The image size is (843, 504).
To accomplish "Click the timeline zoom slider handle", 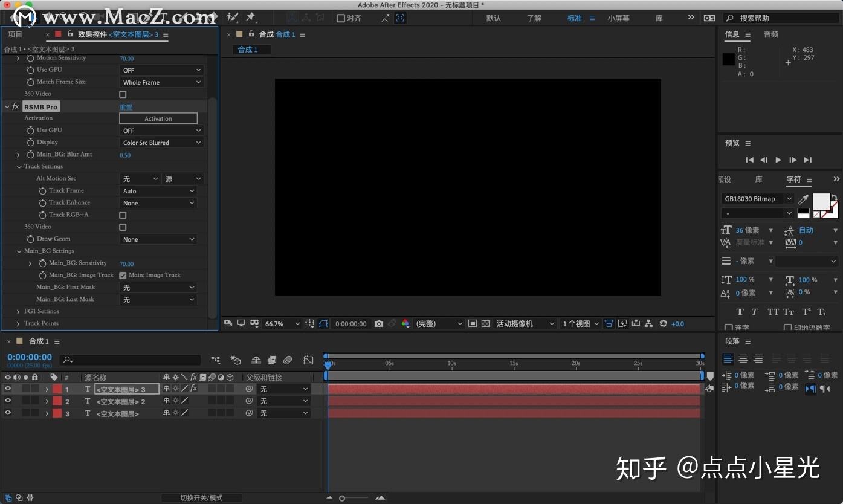I will 342,499.
